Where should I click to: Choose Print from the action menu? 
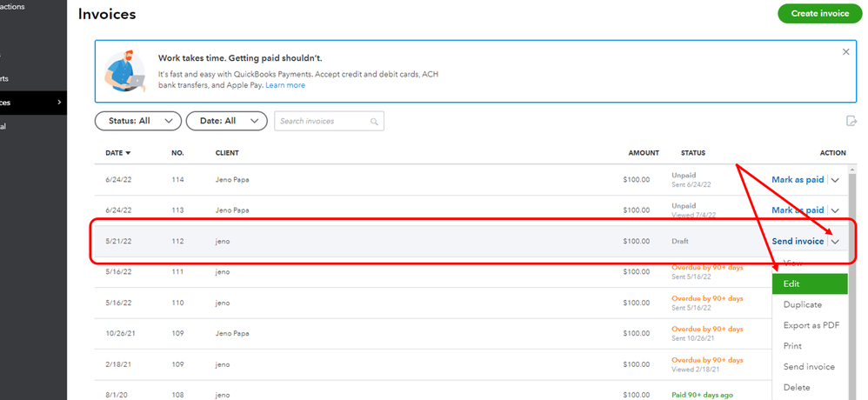coord(792,346)
